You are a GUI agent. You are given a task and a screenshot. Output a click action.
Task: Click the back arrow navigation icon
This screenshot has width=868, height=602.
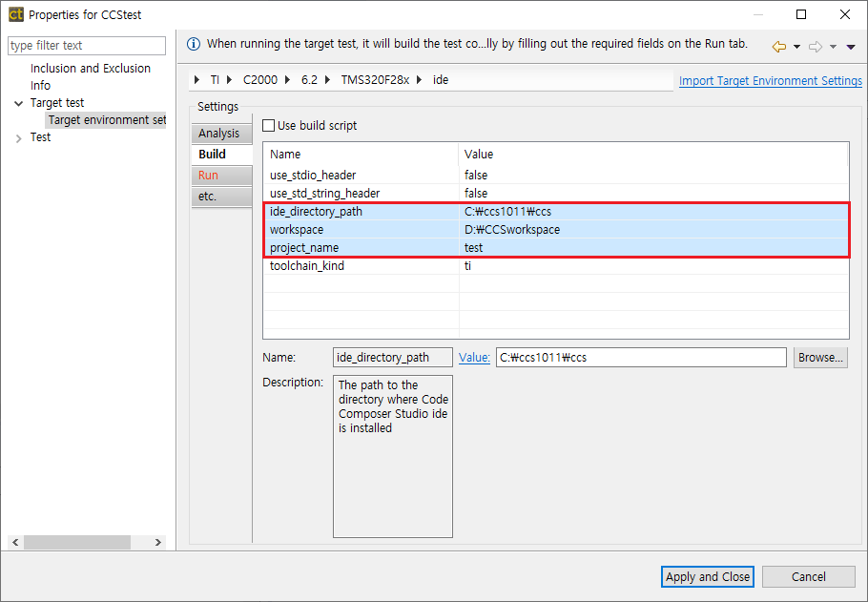point(780,45)
